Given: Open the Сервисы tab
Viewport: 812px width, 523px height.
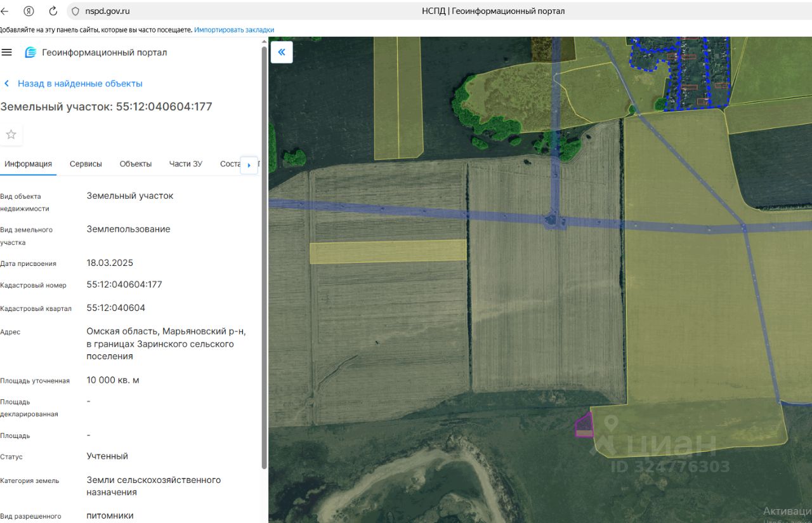Looking at the screenshot, I should tap(86, 164).
